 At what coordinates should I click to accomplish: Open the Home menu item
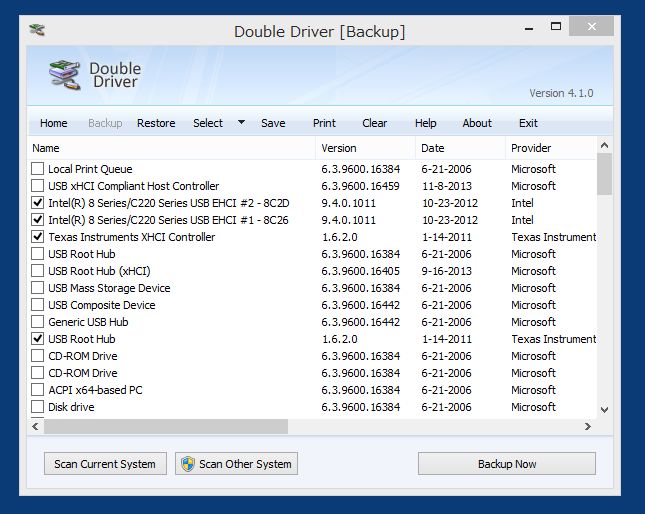53,123
